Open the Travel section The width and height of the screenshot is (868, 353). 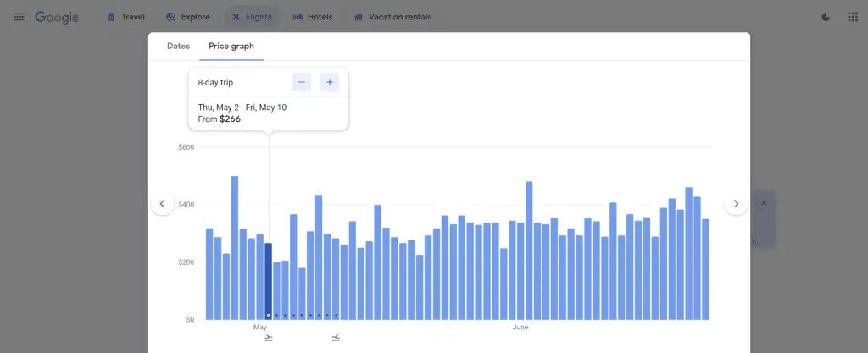tap(126, 17)
